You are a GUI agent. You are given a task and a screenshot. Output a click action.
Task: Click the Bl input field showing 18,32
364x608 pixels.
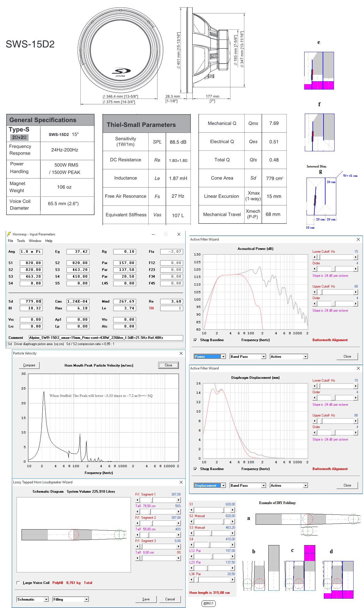click(x=31, y=308)
